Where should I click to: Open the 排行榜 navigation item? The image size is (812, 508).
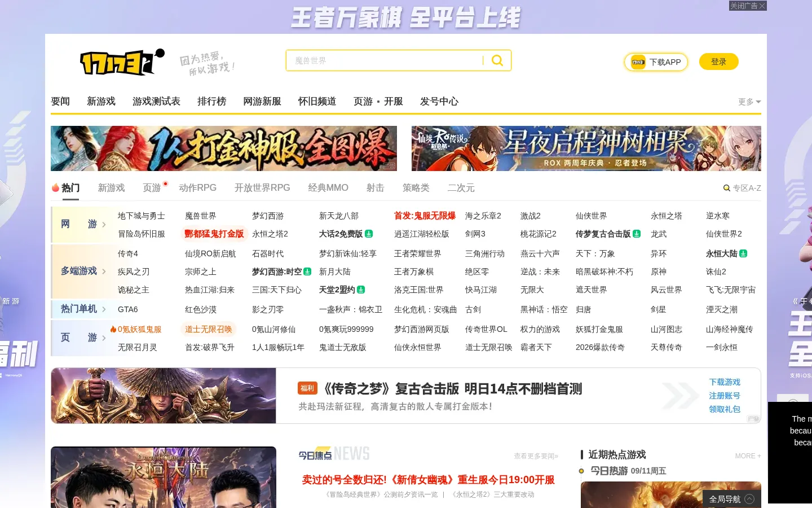click(x=211, y=101)
